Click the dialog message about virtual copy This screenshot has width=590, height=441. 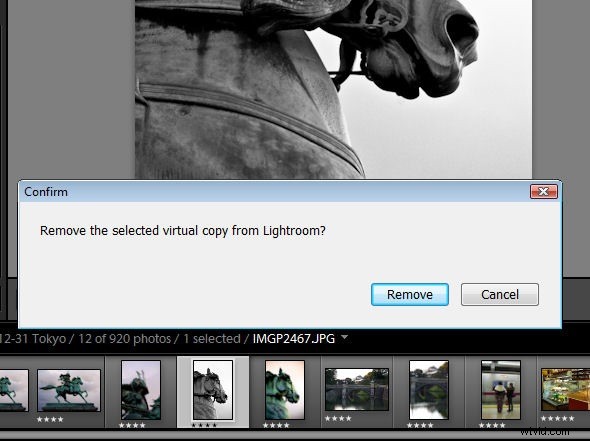tap(182, 230)
